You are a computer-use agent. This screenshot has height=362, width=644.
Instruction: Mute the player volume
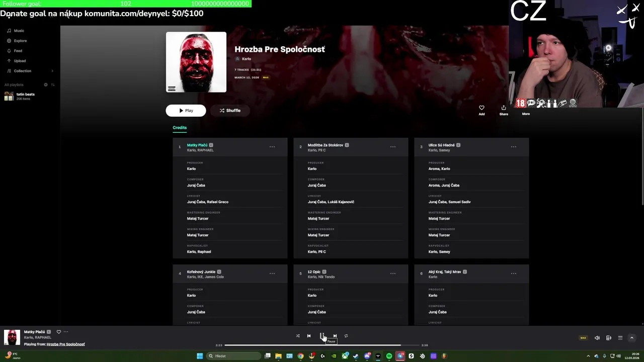[597, 338]
